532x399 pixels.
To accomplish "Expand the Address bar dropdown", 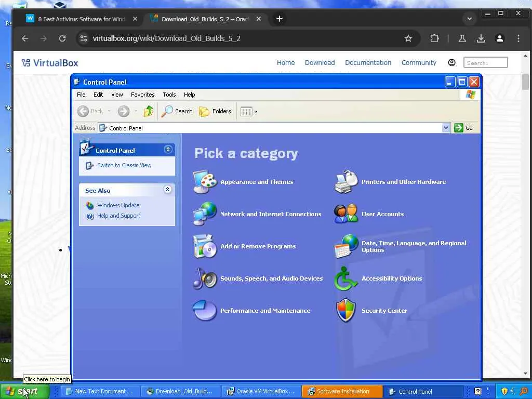I will (446, 128).
